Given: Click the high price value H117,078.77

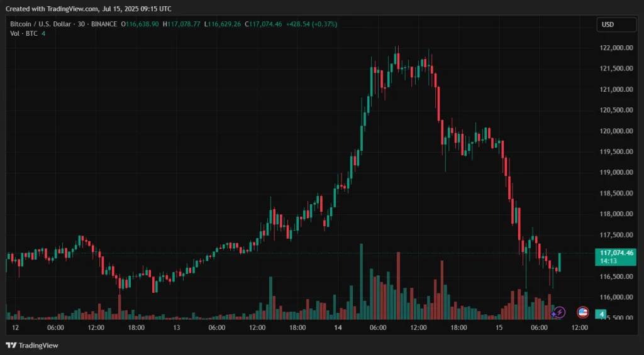Looking at the screenshot, I should click(181, 24).
